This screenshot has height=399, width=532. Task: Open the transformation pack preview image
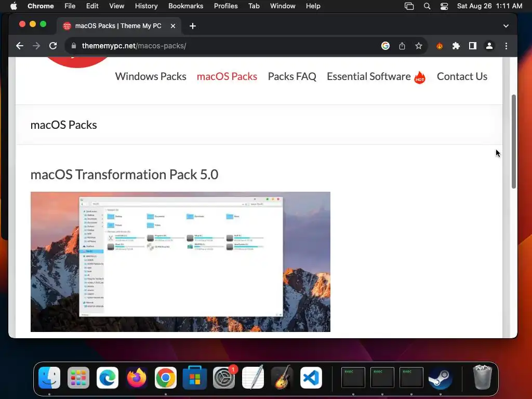point(180,262)
